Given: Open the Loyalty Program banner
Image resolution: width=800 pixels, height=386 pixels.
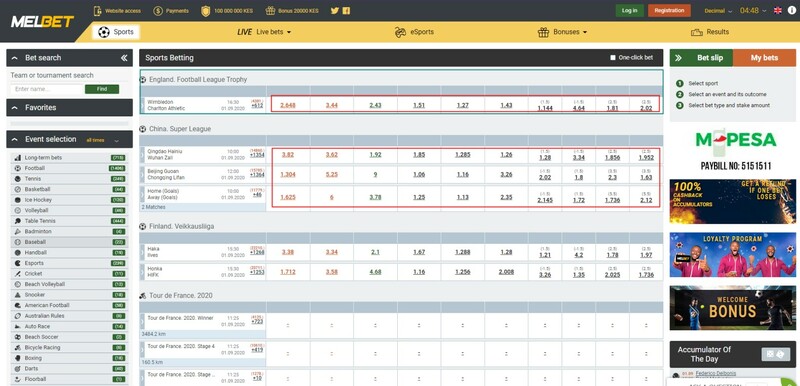Looking at the screenshot, I should [x=733, y=255].
